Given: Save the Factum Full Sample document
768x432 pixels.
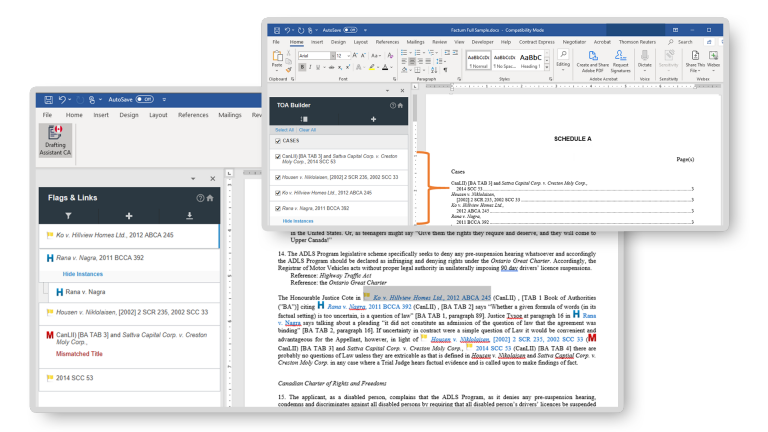Looking at the screenshot, I should point(277,30).
